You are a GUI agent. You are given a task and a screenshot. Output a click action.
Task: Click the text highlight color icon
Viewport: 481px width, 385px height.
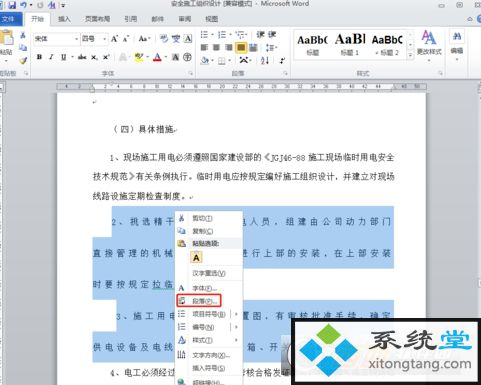pyautogui.click(x=139, y=57)
